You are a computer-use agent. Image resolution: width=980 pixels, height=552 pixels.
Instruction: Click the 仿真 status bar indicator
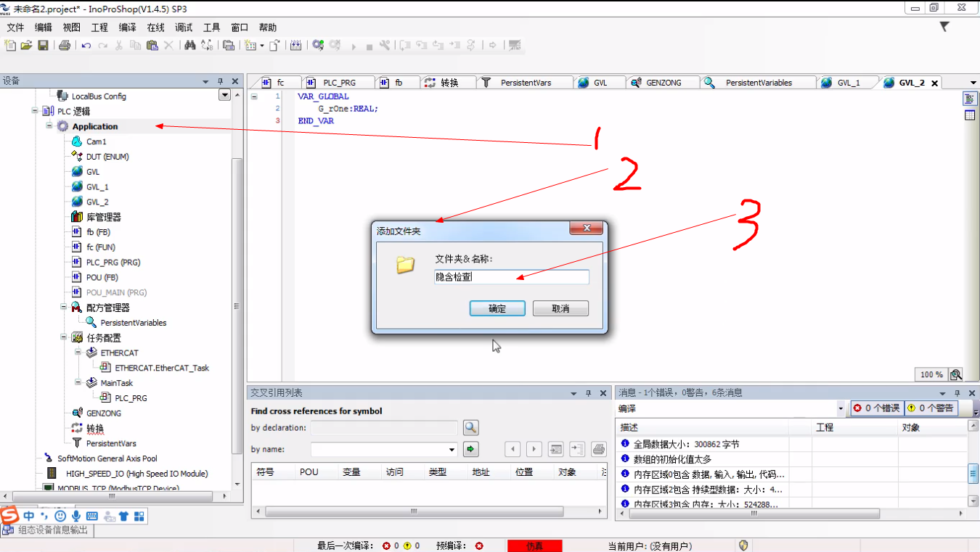535,545
